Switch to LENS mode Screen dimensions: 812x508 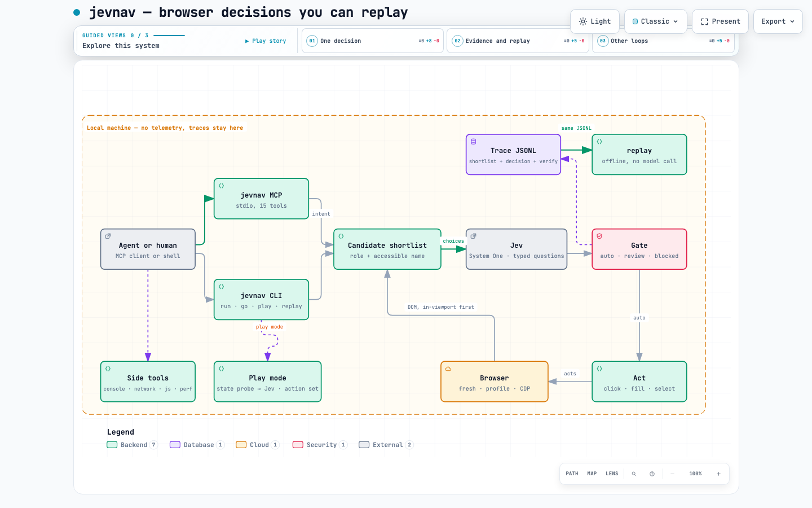point(612,474)
